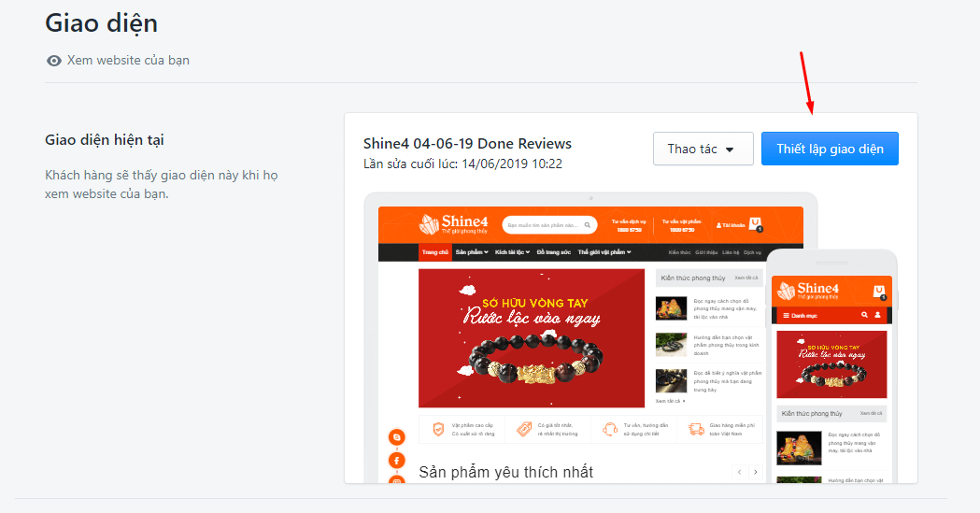Click the Shine4 logo in mobile preview
This screenshot has width=980, height=513.
point(808,292)
